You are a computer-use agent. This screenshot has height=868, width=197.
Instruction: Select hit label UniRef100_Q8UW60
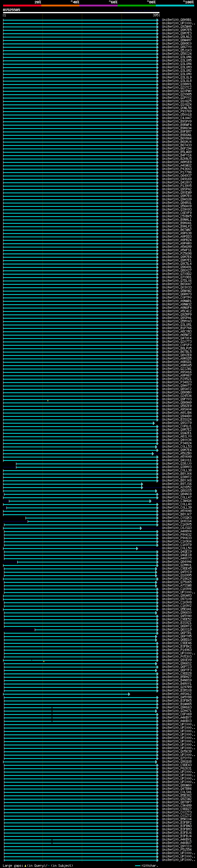177,785
